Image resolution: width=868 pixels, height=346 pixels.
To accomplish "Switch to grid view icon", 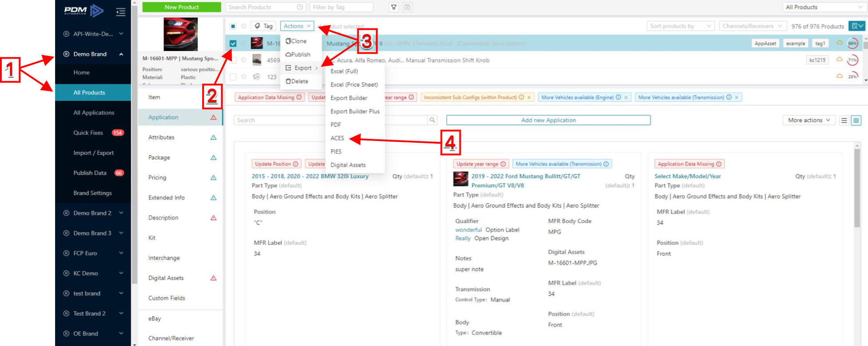I will [856, 120].
